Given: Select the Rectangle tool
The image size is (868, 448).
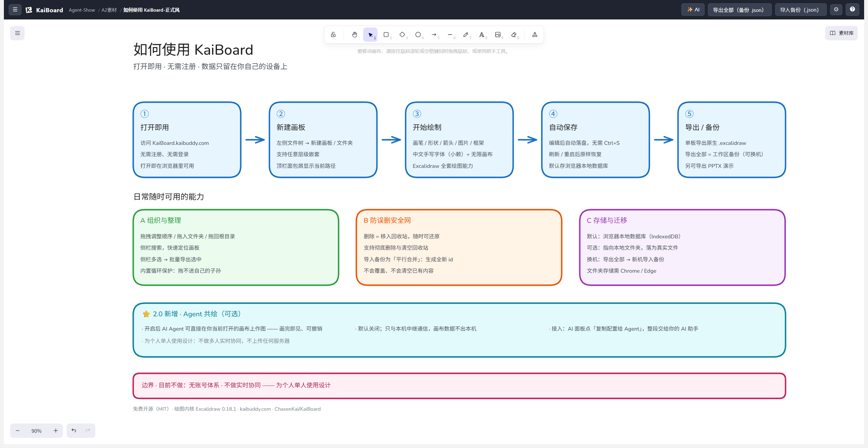Looking at the screenshot, I should coord(386,35).
